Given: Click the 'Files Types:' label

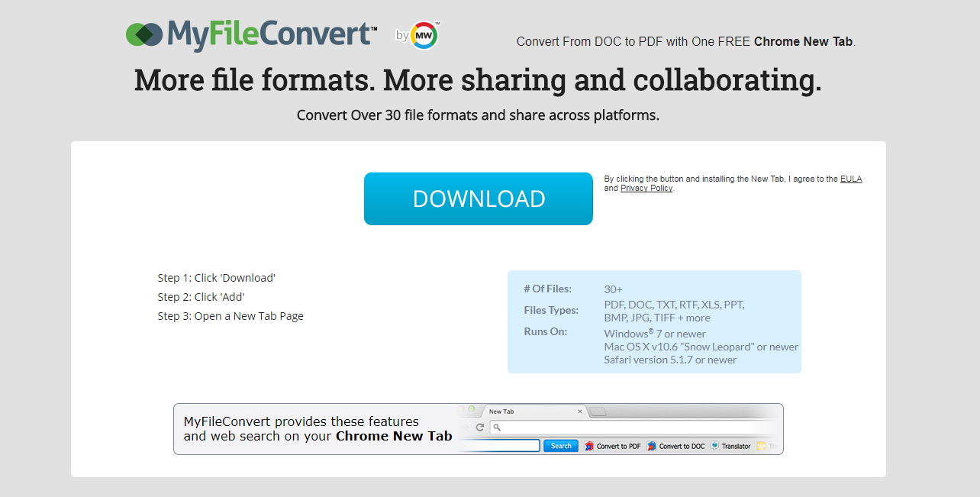Looking at the screenshot, I should tap(551, 310).
